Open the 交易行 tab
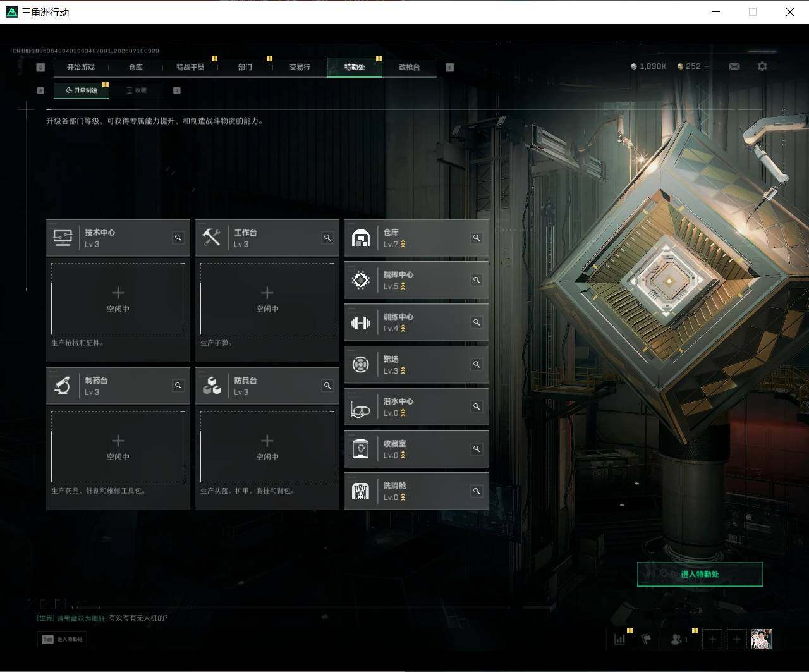The height and width of the screenshot is (672, 809). (300, 67)
